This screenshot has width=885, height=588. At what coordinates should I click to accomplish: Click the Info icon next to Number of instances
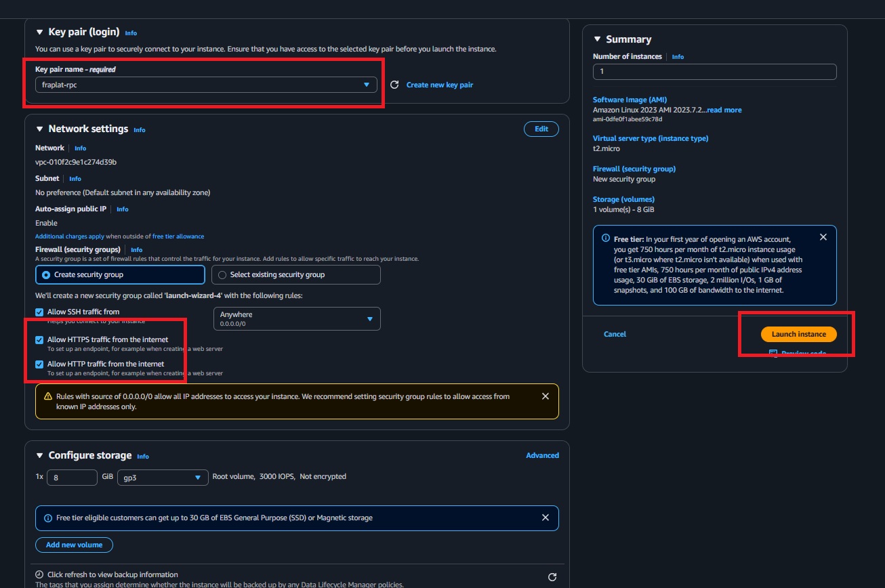(678, 56)
